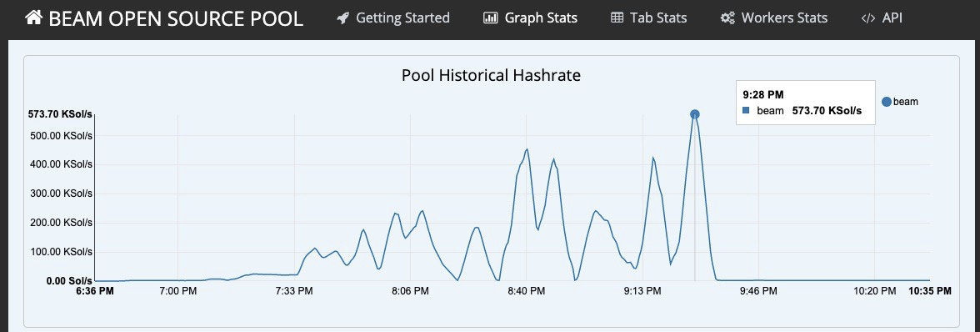Viewport: 980px width, 332px height.
Task: Click the code brackets icon for API
Action: coord(868,18)
